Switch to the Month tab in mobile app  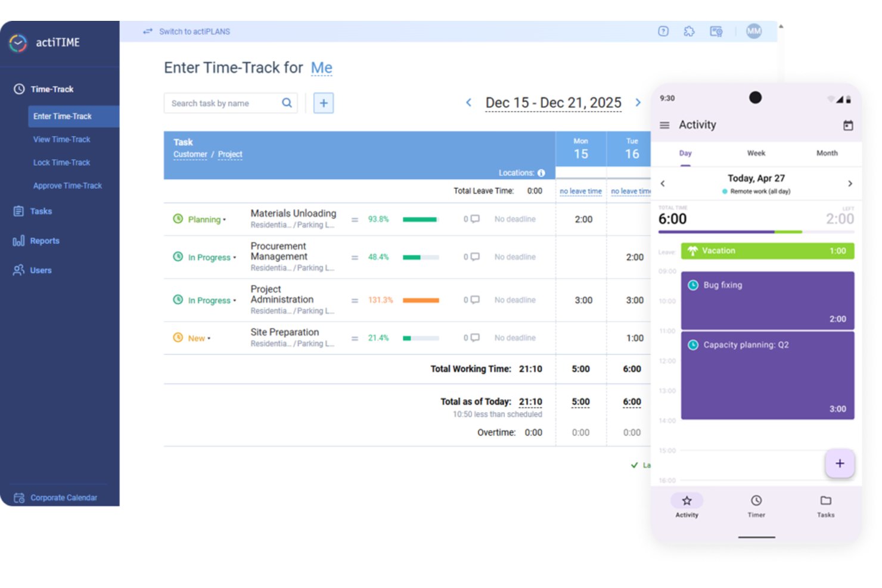[827, 154]
